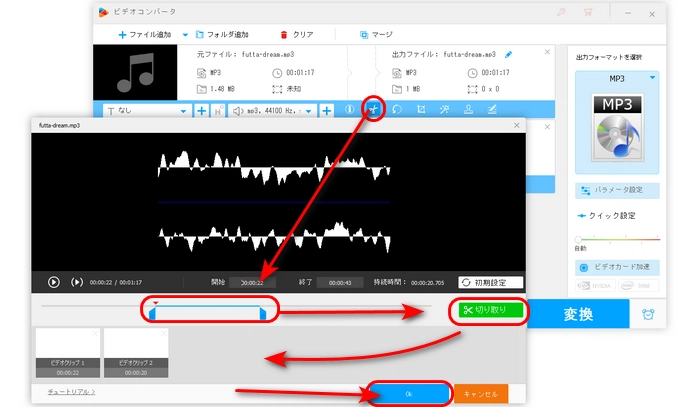This screenshot has width=700, height=407.
Task: Click the right blue trim handle
Action: tap(263, 314)
